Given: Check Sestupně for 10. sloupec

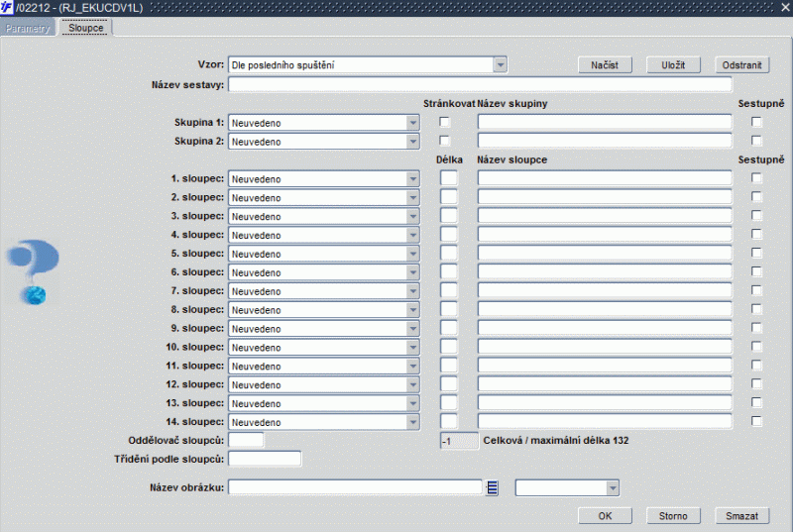Looking at the screenshot, I should [x=756, y=346].
